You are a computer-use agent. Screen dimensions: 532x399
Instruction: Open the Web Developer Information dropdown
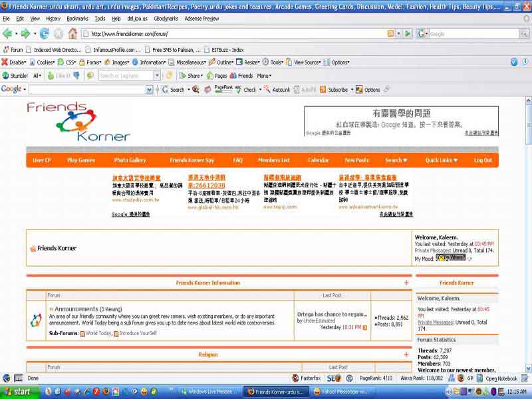click(148, 62)
